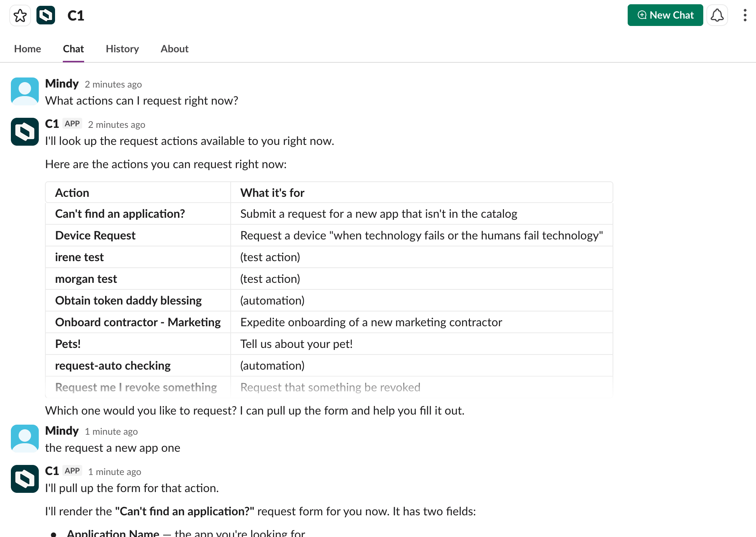This screenshot has width=756, height=537.
Task: Go to the About tab
Action: tap(174, 49)
